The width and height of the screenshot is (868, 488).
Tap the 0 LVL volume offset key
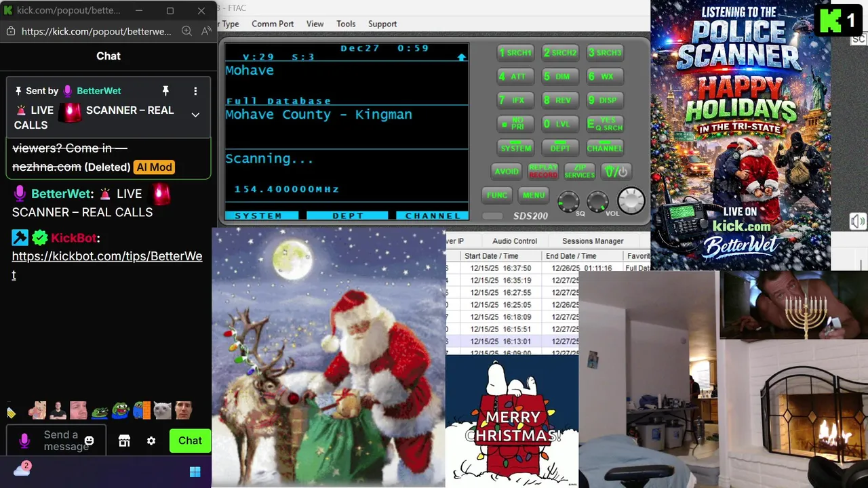[x=560, y=125]
